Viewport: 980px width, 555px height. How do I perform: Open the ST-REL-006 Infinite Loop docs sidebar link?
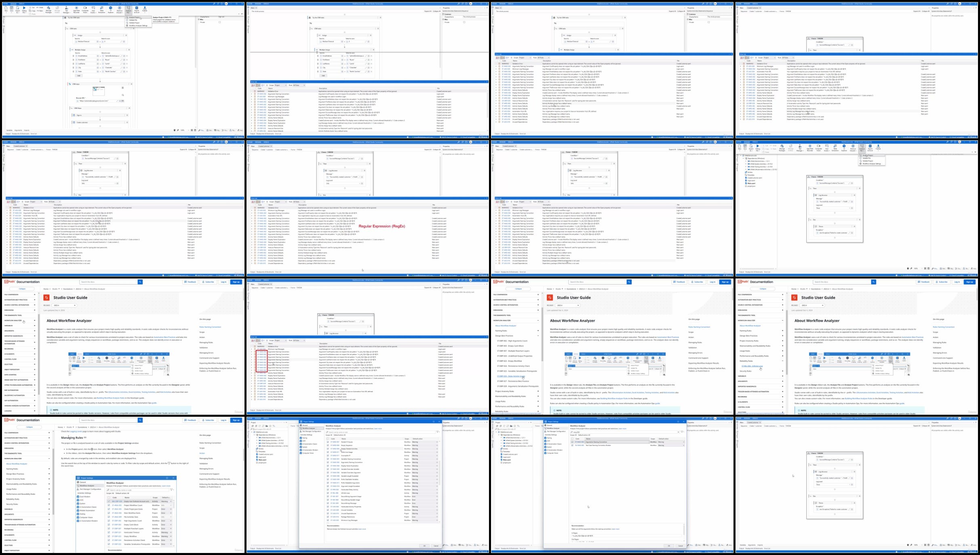point(752,366)
